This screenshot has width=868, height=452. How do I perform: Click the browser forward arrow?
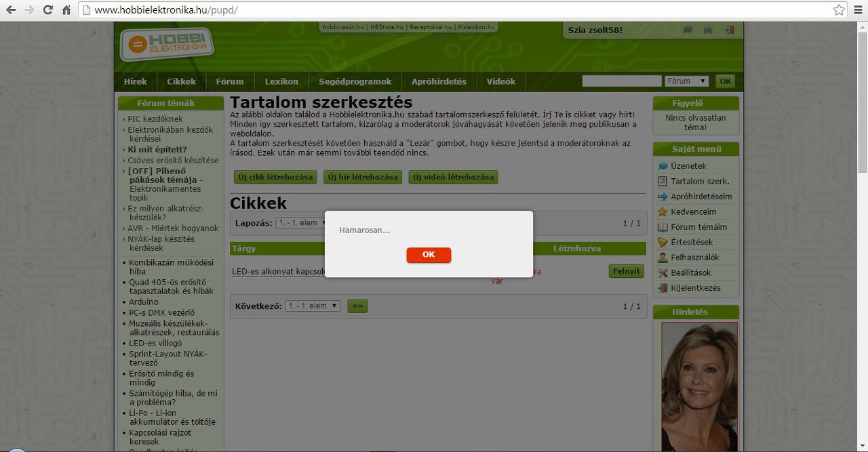pos(29,10)
